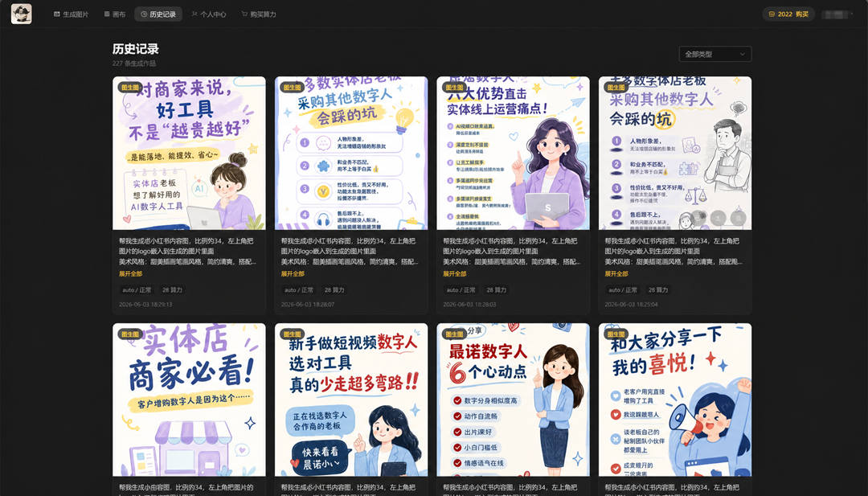This screenshot has height=496, width=868.
Task: Expand 展开全部 under the first card
Action: click(131, 273)
